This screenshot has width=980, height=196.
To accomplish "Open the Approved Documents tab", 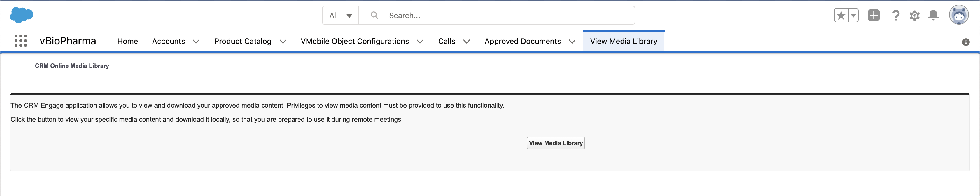I will coord(522,41).
